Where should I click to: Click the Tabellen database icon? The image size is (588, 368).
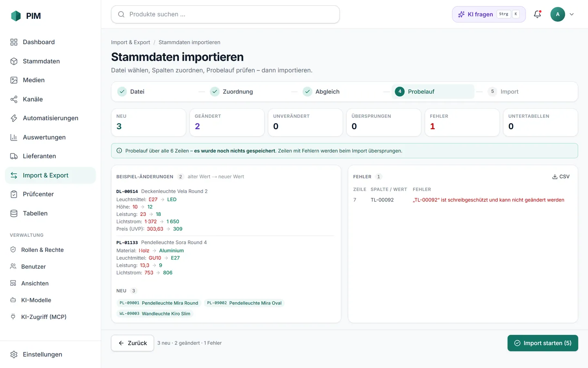(x=14, y=213)
